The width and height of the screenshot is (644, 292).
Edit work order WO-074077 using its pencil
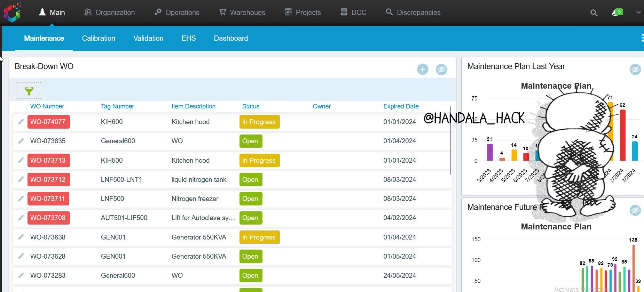coord(21,122)
